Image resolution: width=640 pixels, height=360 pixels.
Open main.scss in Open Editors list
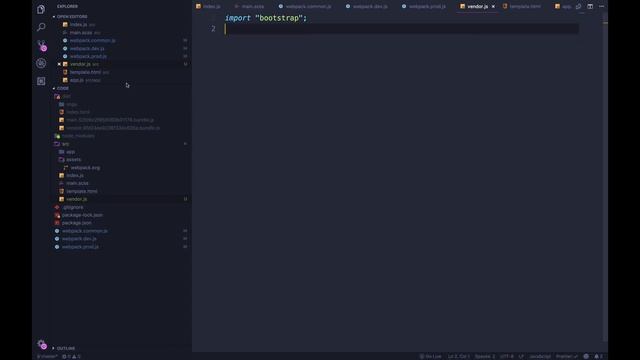(x=81, y=33)
